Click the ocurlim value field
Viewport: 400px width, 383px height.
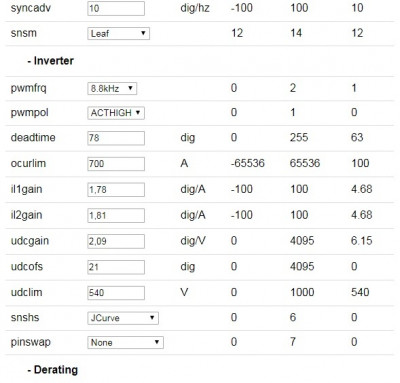click(x=116, y=164)
